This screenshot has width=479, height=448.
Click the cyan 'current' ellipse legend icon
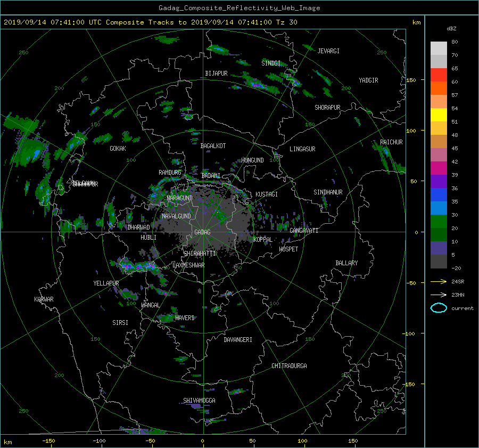click(x=439, y=308)
